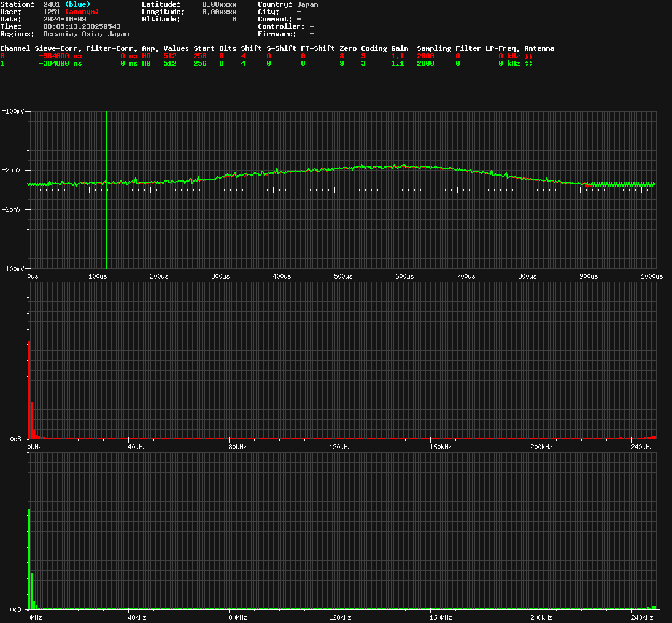Click the Country value Japan
Image resolution: width=672 pixels, height=623 pixels.
click(307, 4)
